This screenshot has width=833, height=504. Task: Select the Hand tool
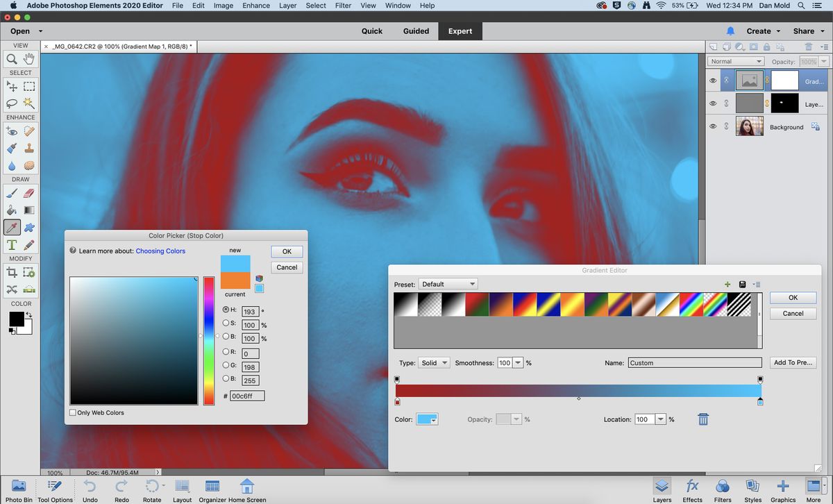[x=28, y=58]
